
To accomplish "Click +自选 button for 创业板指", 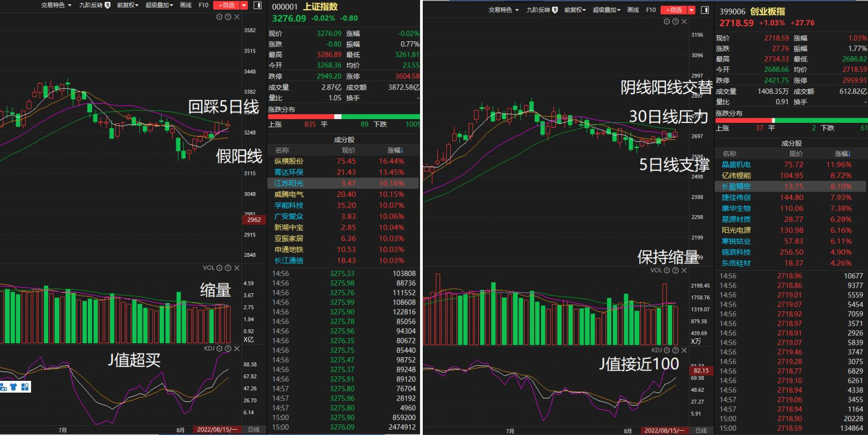I will (x=674, y=10).
